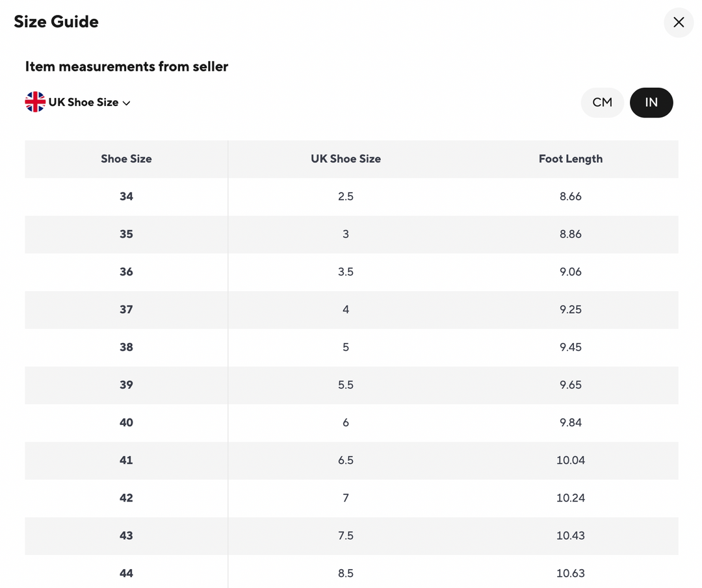This screenshot has width=702, height=588.
Task: Click the Shoe Size column header
Action: [126, 159]
